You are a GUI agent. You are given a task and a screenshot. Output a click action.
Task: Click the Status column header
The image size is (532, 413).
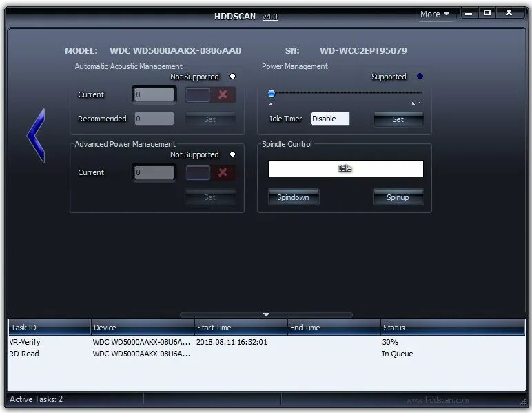pos(453,328)
